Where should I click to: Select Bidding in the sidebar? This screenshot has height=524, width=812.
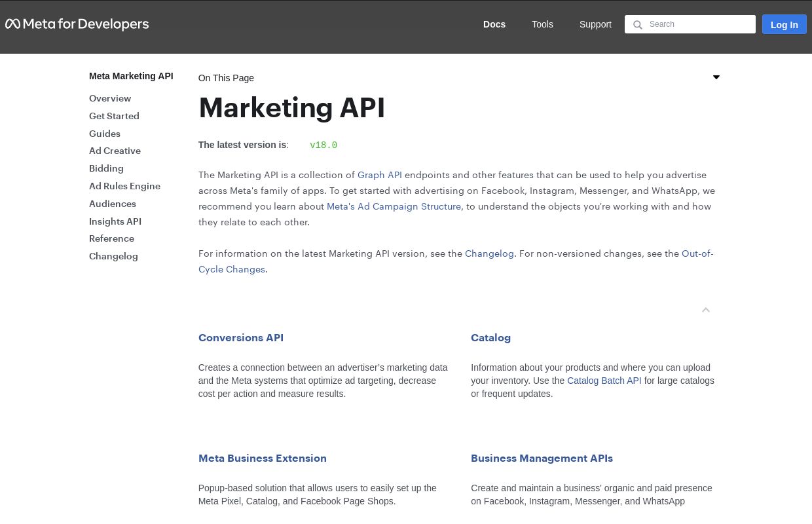(x=106, y=168)
